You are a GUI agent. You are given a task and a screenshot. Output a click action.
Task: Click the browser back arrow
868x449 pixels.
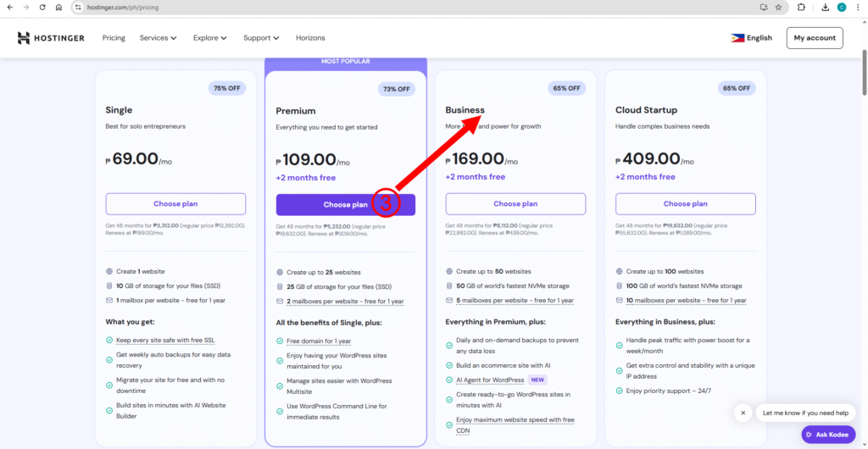(9, 7)
